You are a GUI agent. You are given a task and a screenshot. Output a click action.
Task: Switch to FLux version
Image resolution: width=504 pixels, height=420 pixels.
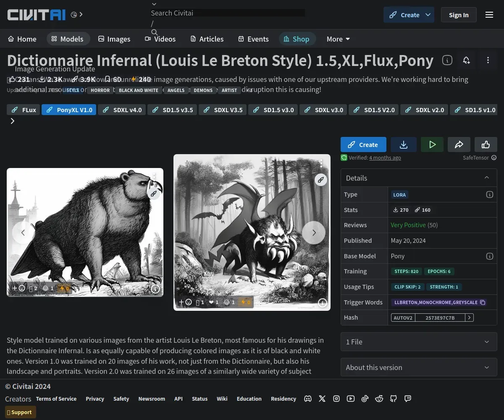24,110
